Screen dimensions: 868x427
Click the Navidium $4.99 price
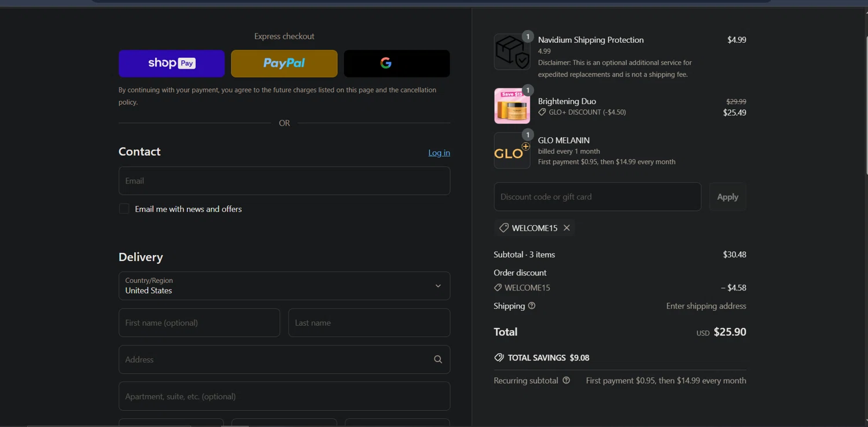pyautogui.click(x=737, y=40)
